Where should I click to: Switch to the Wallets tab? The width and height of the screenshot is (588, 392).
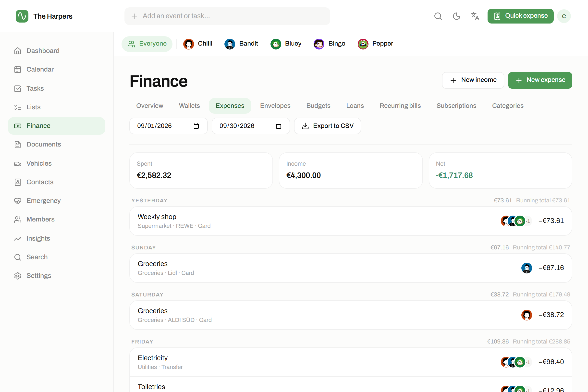pos(189,106)
